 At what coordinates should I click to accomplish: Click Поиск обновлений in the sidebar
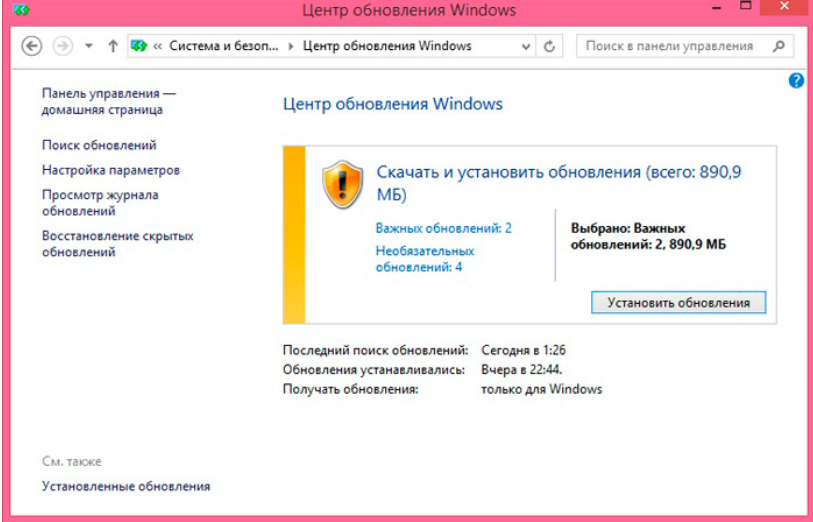coord(99,145)
